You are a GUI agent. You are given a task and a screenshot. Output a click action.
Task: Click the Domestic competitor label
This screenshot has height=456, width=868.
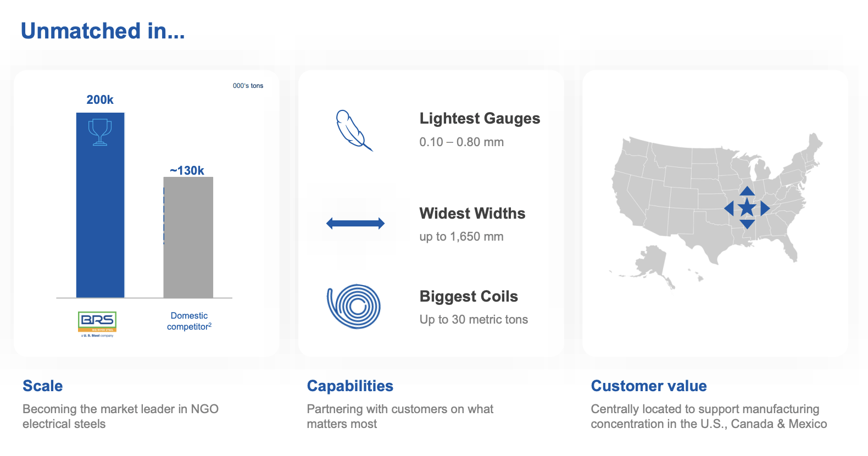[189, 321]
